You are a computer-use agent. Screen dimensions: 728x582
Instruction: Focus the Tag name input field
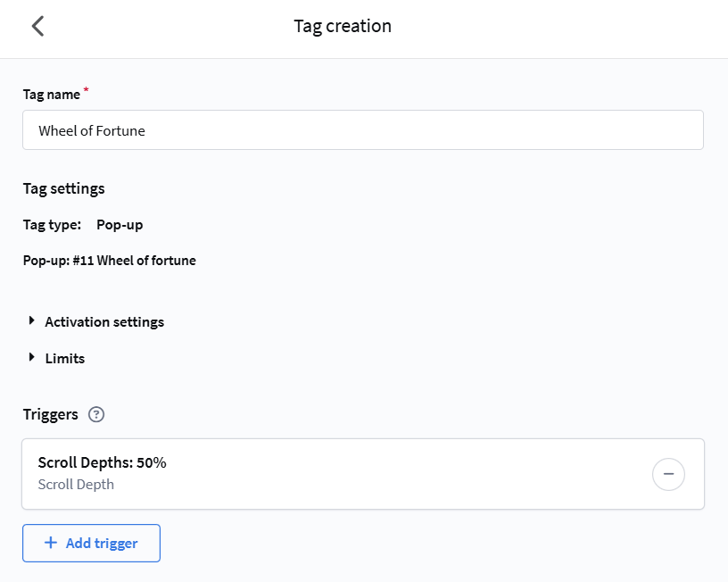coord(362,130)
